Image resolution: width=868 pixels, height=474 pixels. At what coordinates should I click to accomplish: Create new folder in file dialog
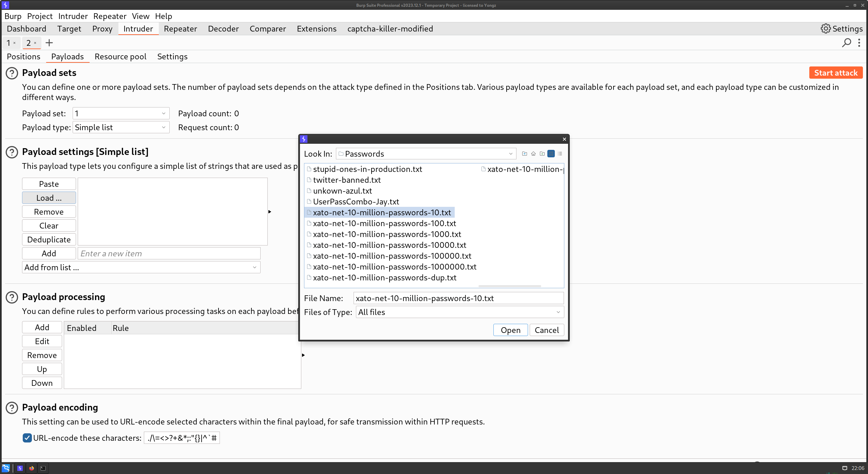pyautogui.click(x=542, y=154)
